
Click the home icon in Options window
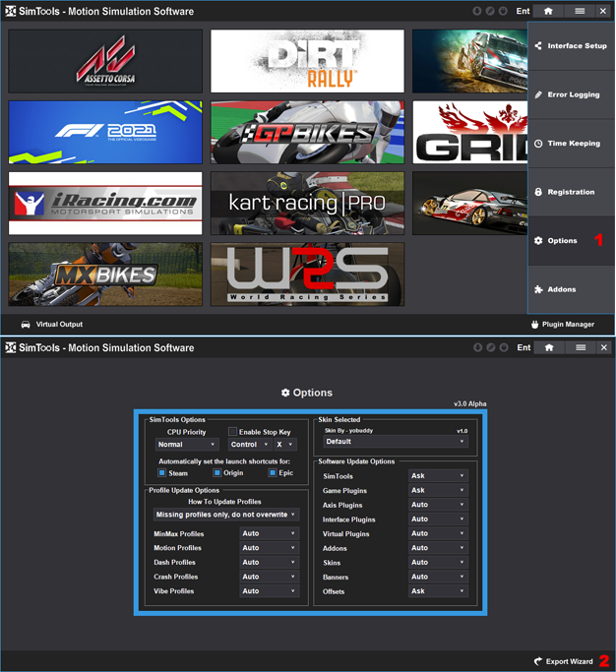coord(549,347)
